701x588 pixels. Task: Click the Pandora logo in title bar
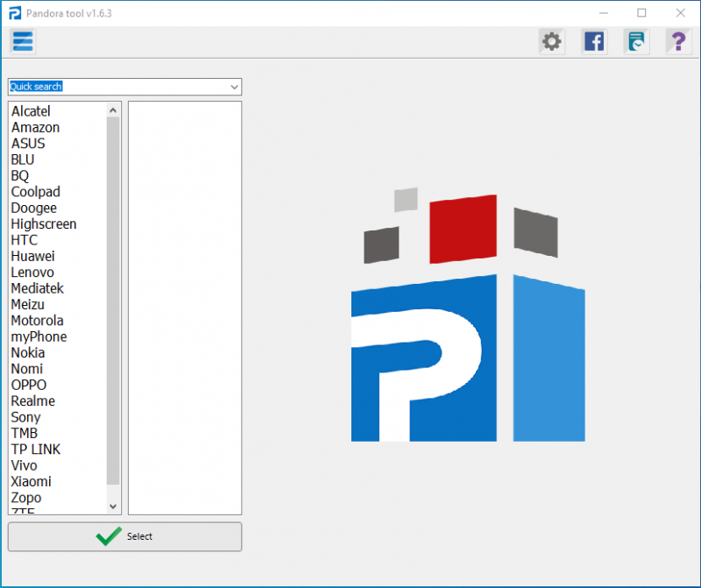(x=14, y=13)
